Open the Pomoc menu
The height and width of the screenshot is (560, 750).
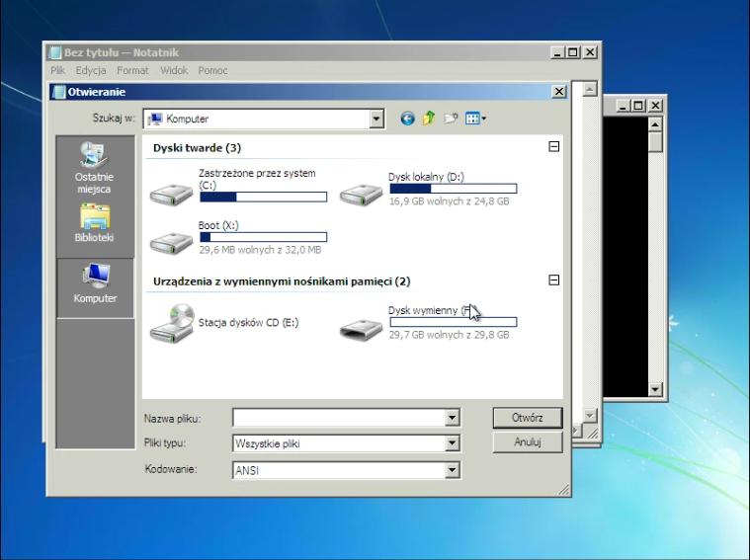tap(212, 70)
